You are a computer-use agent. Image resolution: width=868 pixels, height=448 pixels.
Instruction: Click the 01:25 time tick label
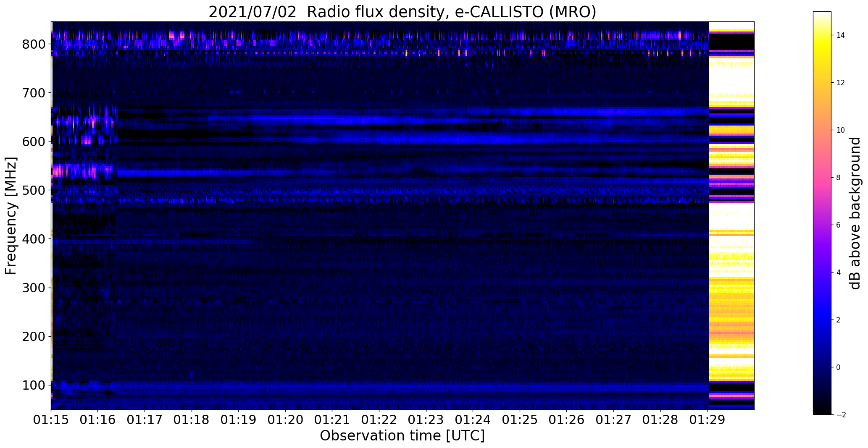(x=520, y=420)
